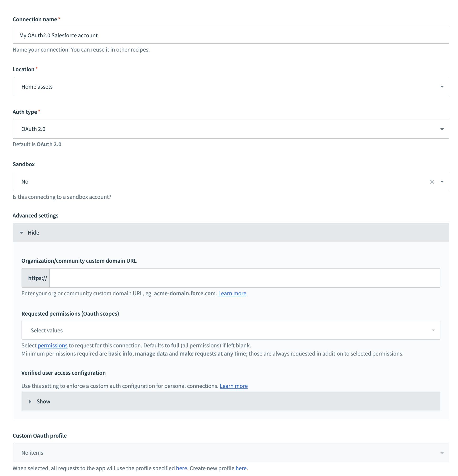The width and height of the screenshot is (458, 476).
Task: Click the Sandbox field dropdown arrow icon
Action: (442, 181)
